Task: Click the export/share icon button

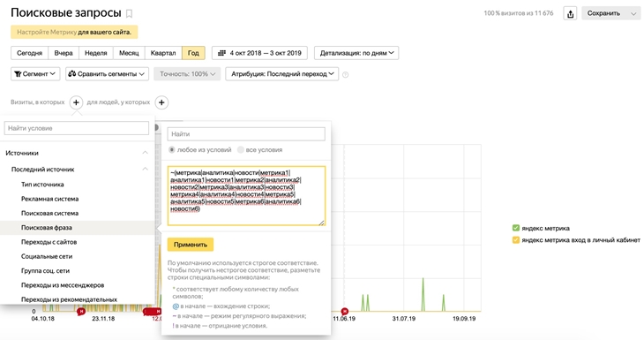Action: pos(570,13)
